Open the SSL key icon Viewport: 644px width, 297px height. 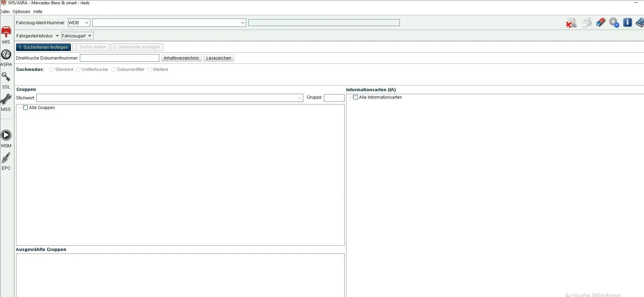click(x=6, y=77)
